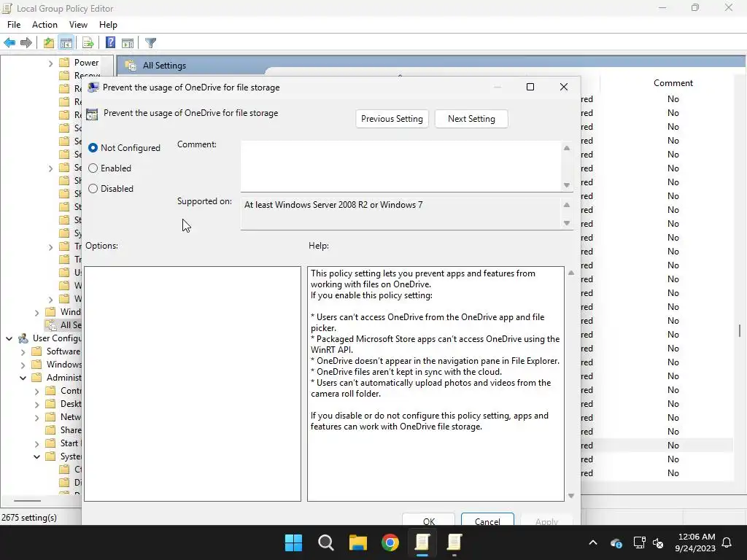The height and width of the screenshot is (560, 747).
Task: Select the Shared Folders tree folder
Action: [63, 430]
